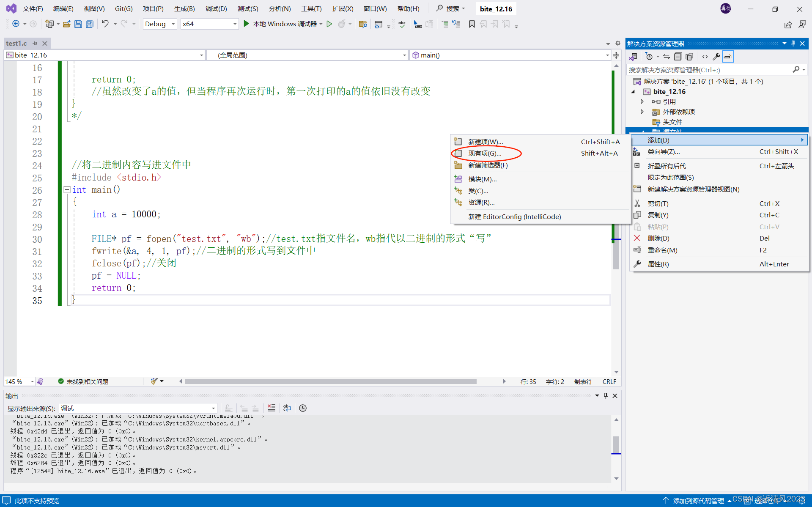Viewport: 812px width, 507px height.
Task: Click the Open File toolbar icon
Action: [66, 24]
